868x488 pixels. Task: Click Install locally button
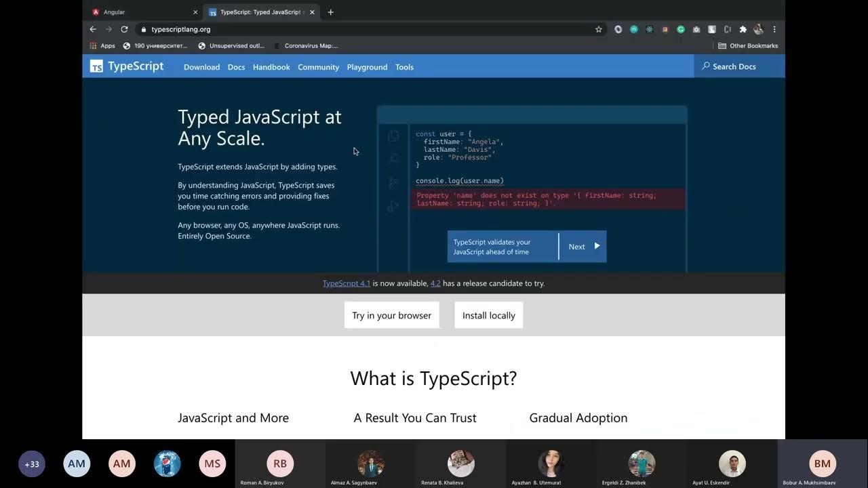click(x=489, y=315)
